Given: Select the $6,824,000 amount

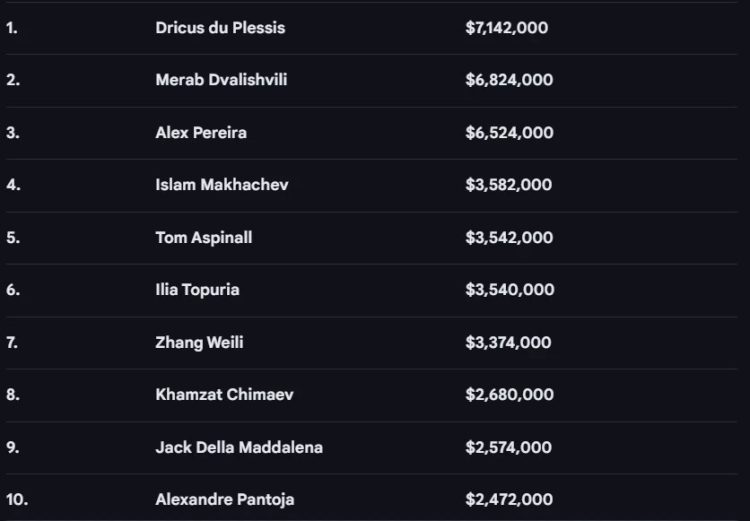Looking at the screenshot, I should pyautogui.click(x=509, y=80).
